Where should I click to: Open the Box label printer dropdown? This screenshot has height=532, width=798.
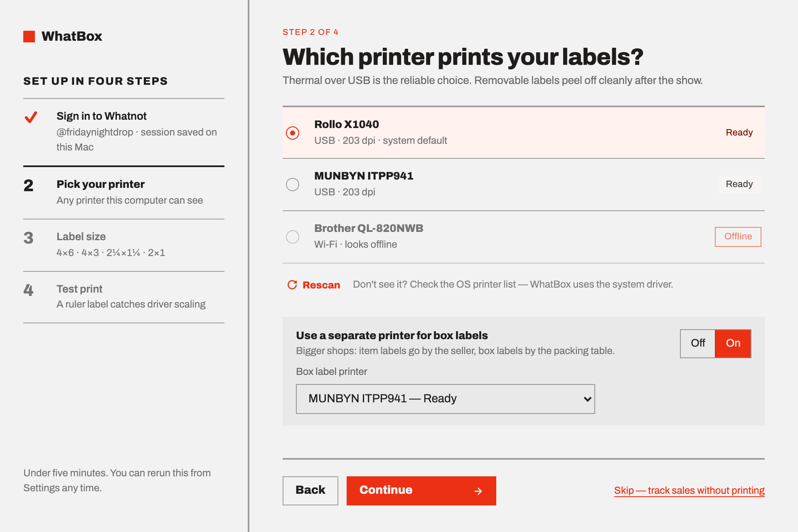click(x=446, y=399)
